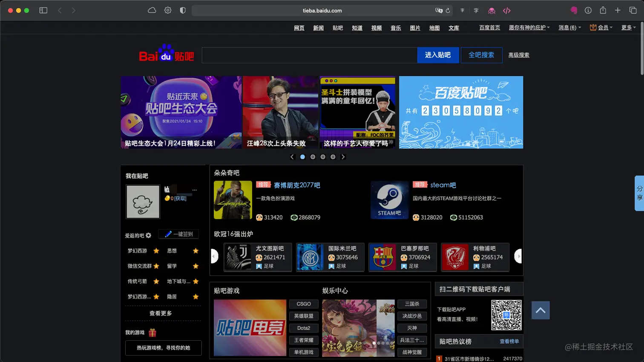
Task: Go forward using the Safari forward arrow
Action: tap(74, 10)
